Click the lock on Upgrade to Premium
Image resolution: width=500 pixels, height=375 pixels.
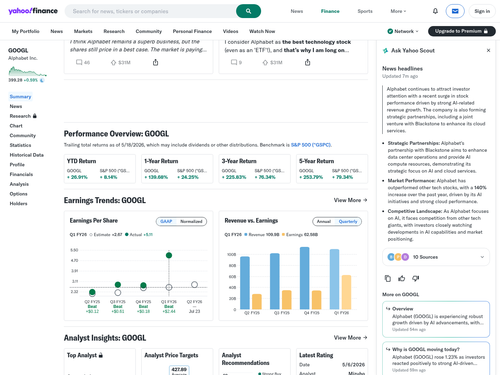click(486, 31)
